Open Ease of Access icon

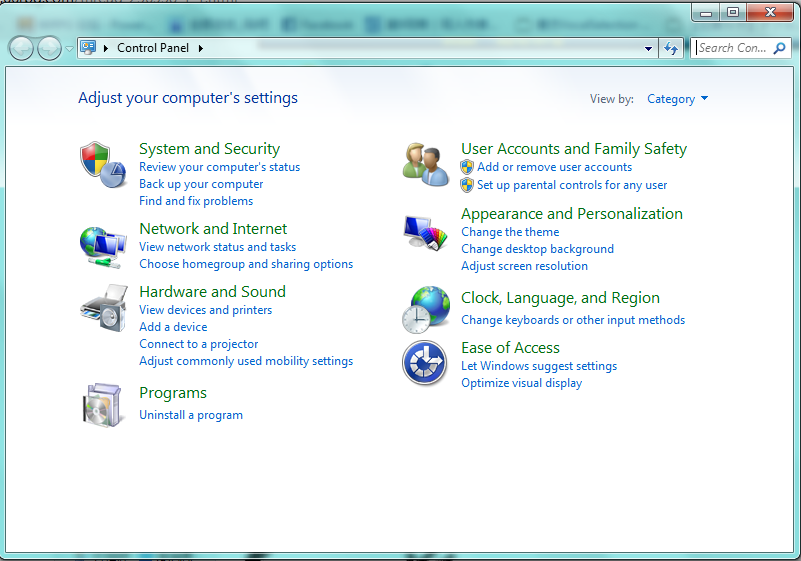point(425,363)
